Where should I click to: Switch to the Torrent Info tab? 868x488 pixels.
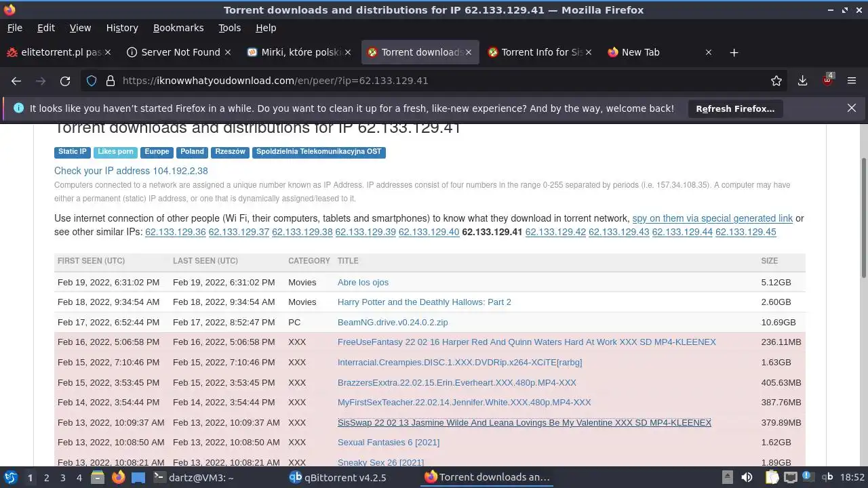click(x=540, y=52)
